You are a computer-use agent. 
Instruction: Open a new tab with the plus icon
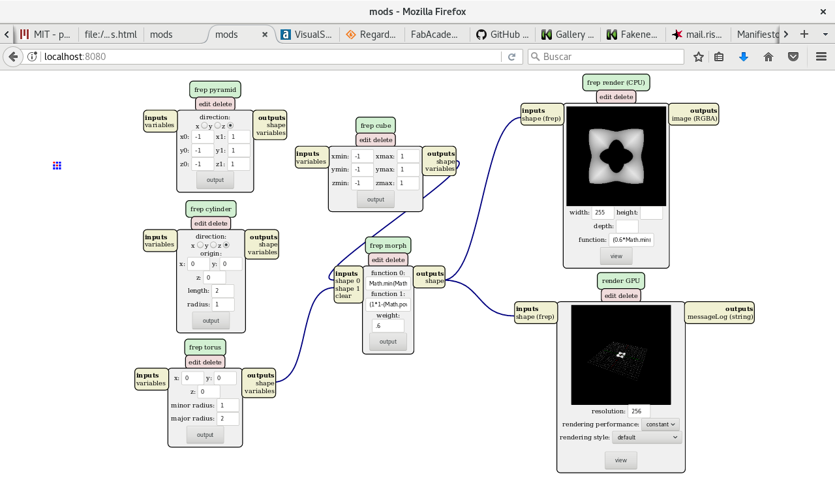[x=804, y=34]
